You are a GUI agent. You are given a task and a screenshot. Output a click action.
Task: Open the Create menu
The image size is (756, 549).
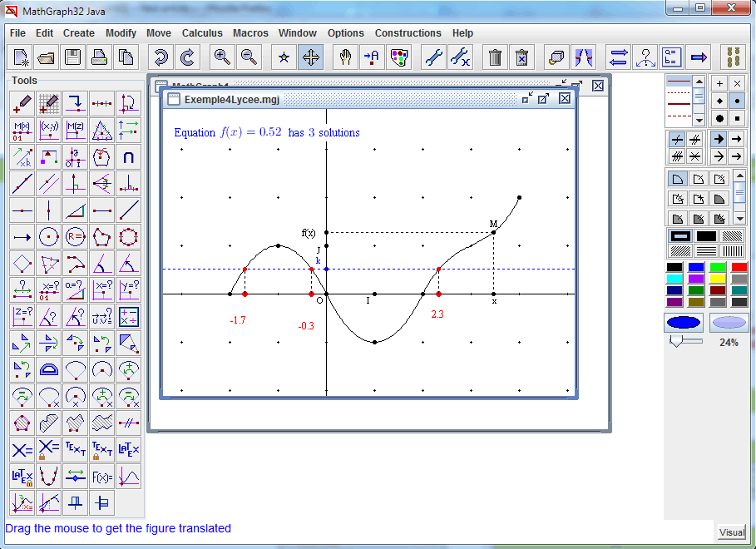[x=78, y=33]
